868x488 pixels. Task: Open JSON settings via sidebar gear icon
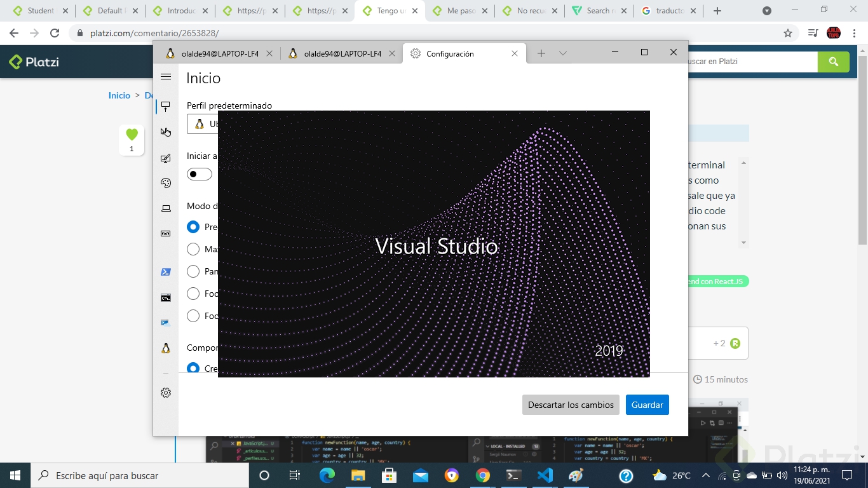[166, 393]
